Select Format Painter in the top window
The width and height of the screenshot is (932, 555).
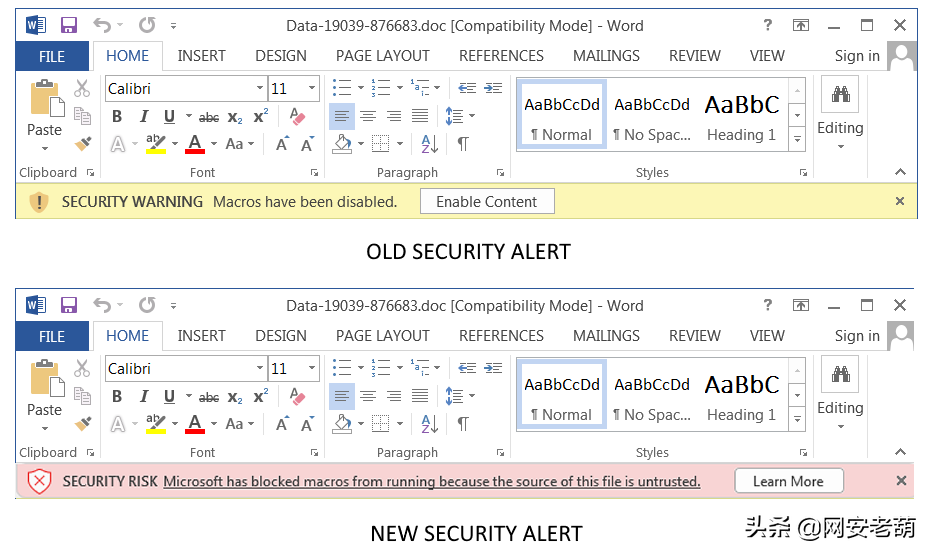(83, 143)
